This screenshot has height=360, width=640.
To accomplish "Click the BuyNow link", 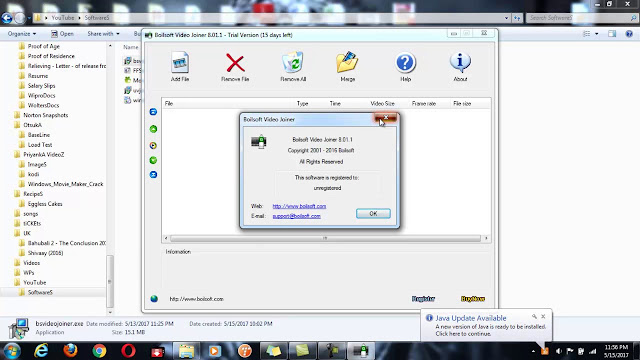I will point(473,299).
